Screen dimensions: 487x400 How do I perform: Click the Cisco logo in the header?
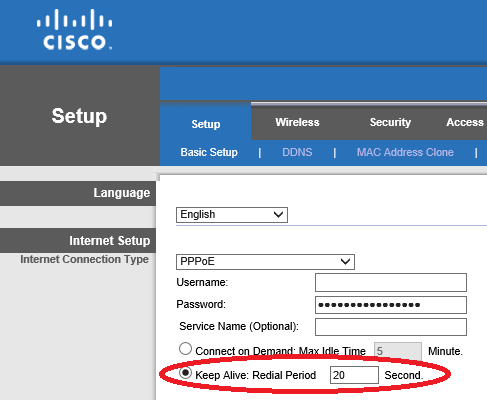coord(74,30)
